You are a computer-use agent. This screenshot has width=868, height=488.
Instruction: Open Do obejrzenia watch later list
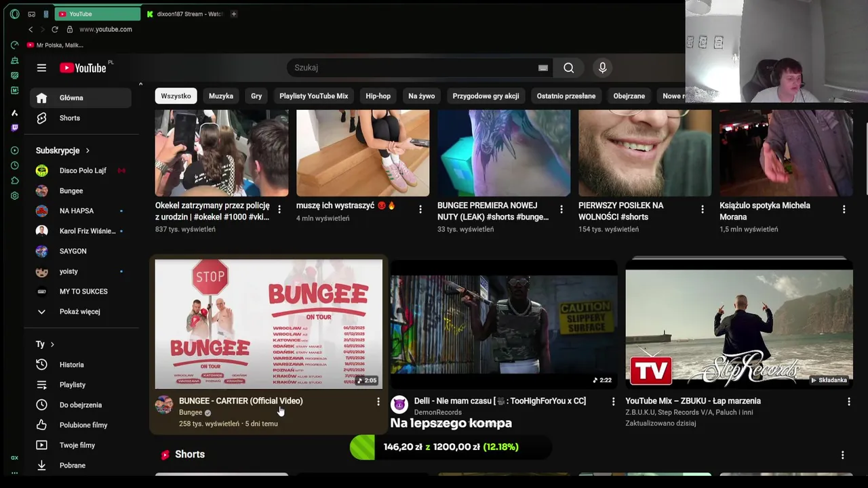coord(82,405)
